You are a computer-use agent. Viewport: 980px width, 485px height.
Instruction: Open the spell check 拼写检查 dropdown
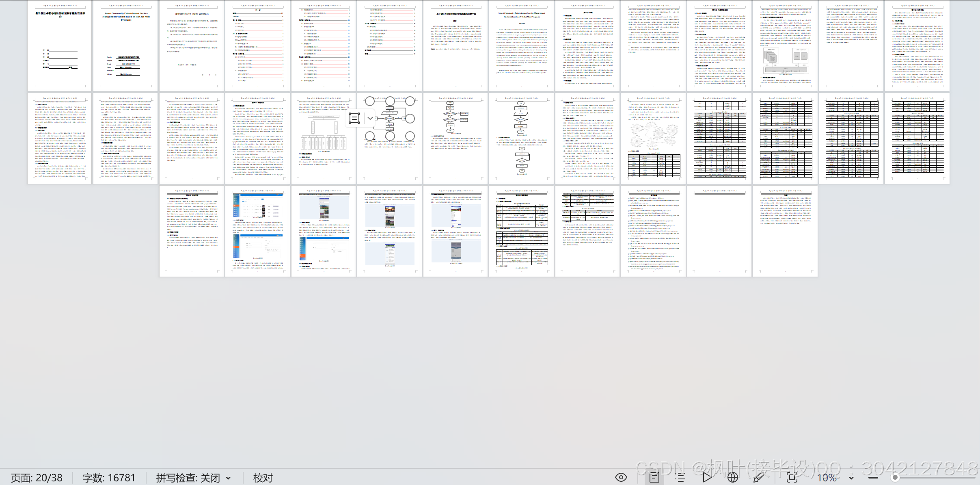(x=228, y=478)
